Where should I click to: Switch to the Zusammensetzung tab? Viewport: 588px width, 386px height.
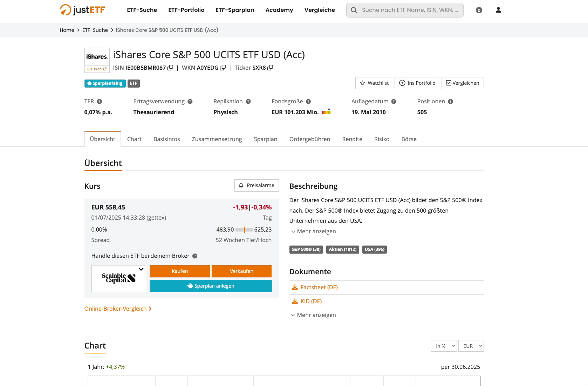[x=217, y=139]
